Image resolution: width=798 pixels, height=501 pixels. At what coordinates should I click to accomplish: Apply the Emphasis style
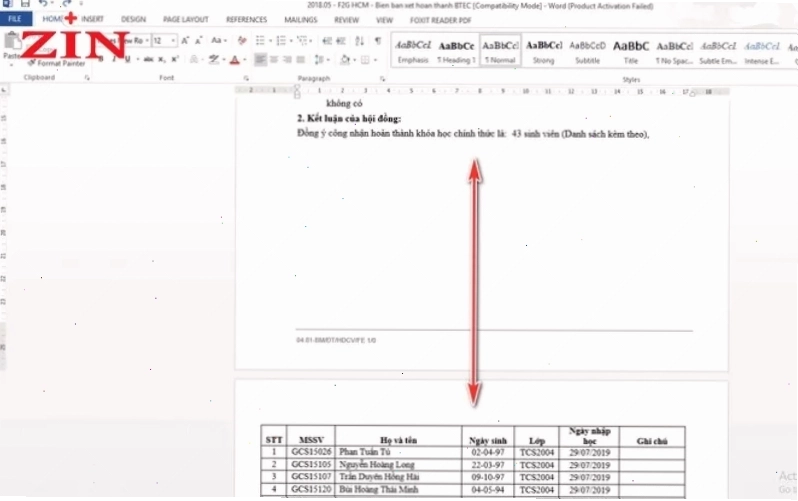coord(413,51)
